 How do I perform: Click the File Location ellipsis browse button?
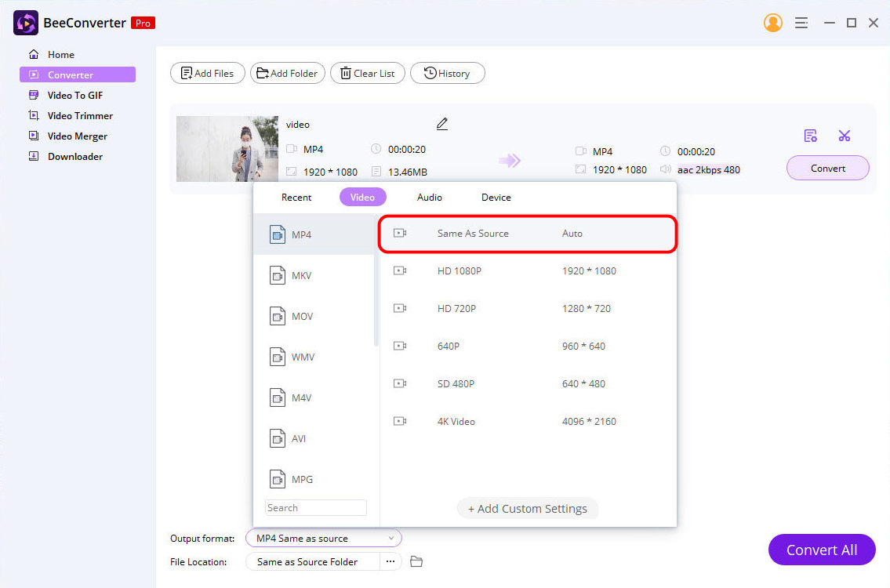[391, 561]
